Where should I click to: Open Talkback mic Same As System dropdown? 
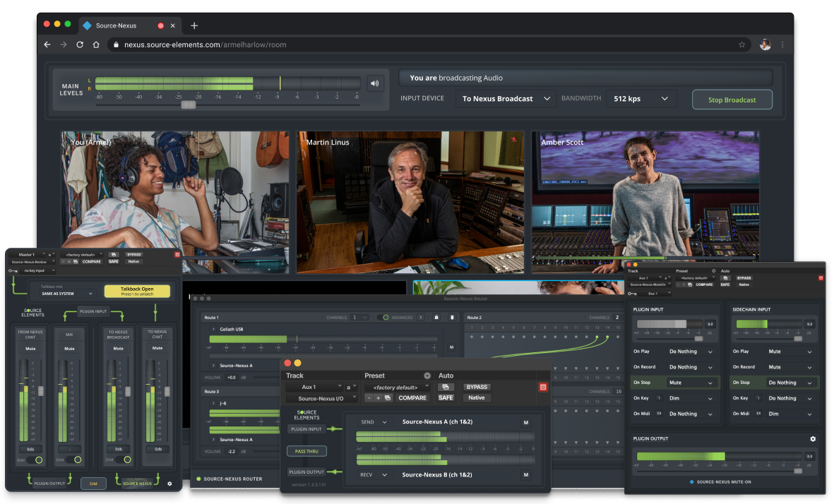point(66,294)
